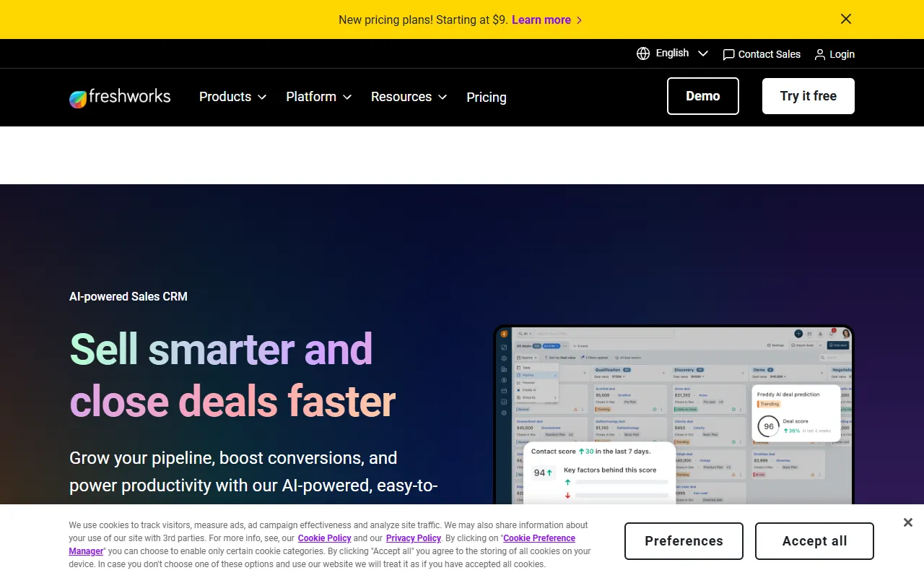Open the Privacy Policy link

tap(413, 538)
